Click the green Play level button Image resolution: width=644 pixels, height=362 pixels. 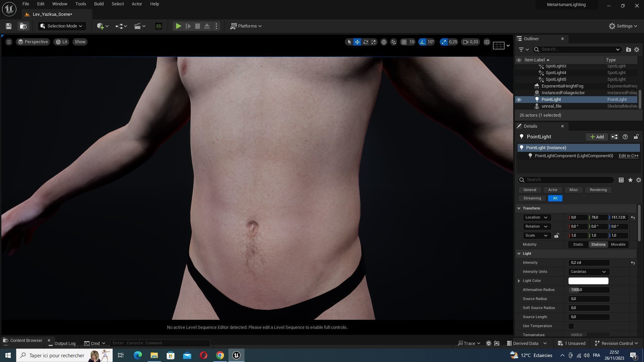pyautogui.click(x=178, y=26)
